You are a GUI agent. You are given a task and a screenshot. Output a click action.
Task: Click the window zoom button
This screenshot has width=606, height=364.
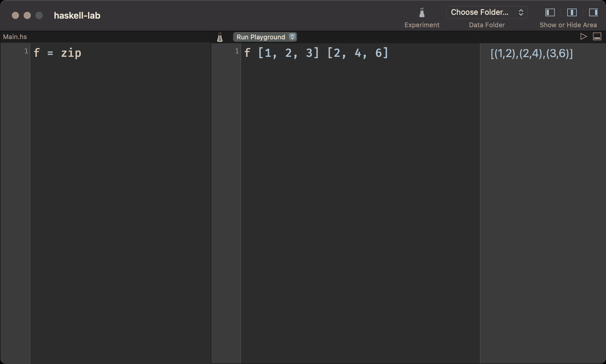39,15
